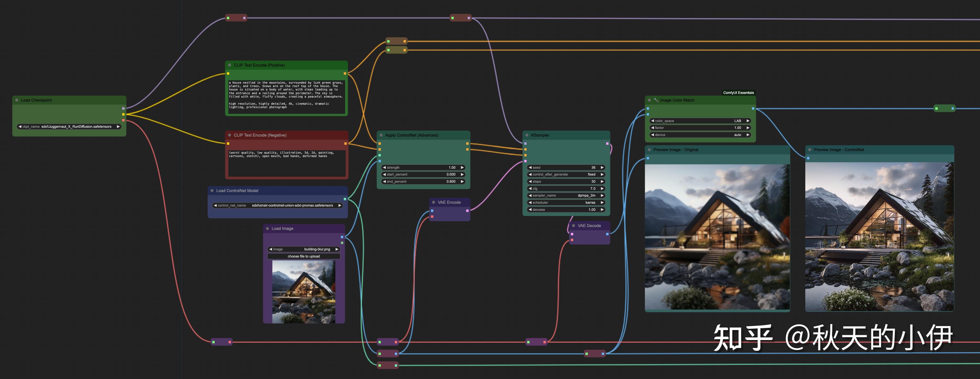Toggle collapse dot on Load Checkpoint node
This screenshot has height=379, width=980.
click(x=17, y=100)
